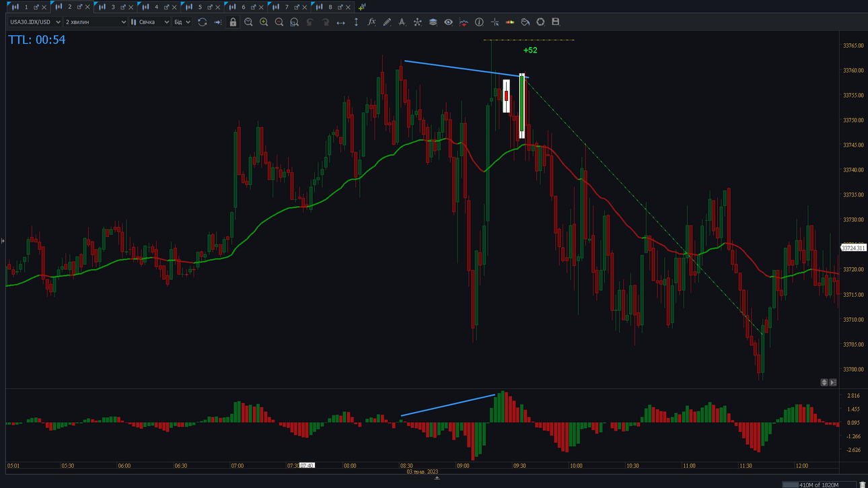The width and height of the screenshot is (868, 488).
Task: Click the price marker chart icon
Action: click(464, 22)
